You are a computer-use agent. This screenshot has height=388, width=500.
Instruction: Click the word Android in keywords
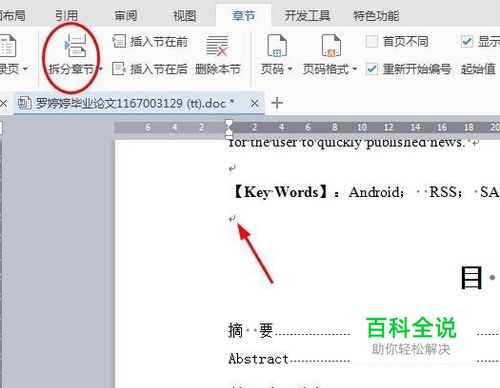tap(373, 192)
